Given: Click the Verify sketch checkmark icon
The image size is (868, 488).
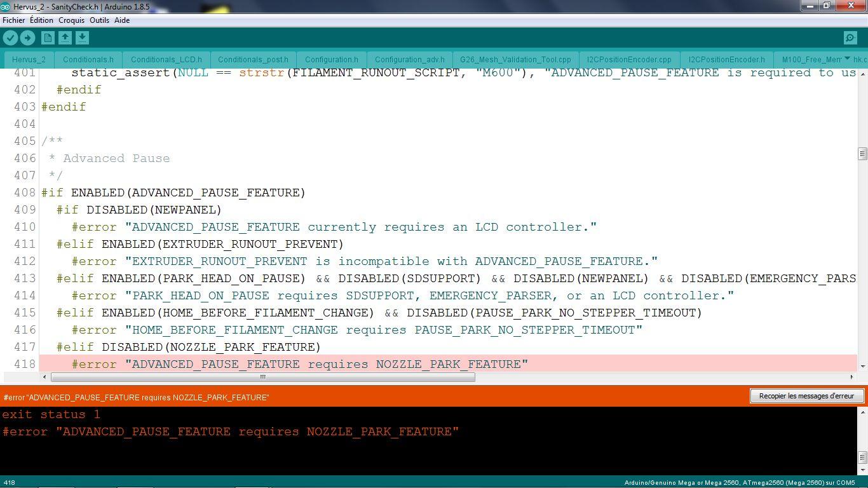Looking at the screenshot, I should [x=10, y=38].
